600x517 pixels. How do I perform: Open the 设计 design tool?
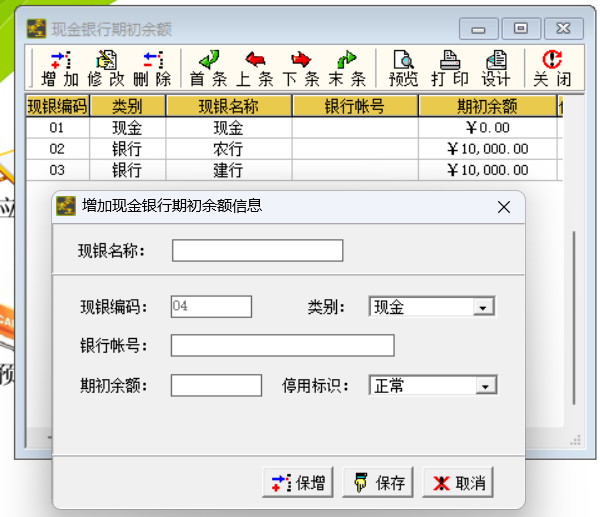[x=496, y=68]
